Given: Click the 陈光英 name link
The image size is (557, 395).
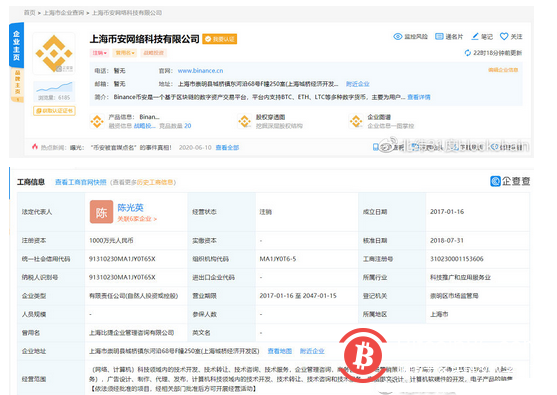Looking at the screenshot, I should (130, 207).
